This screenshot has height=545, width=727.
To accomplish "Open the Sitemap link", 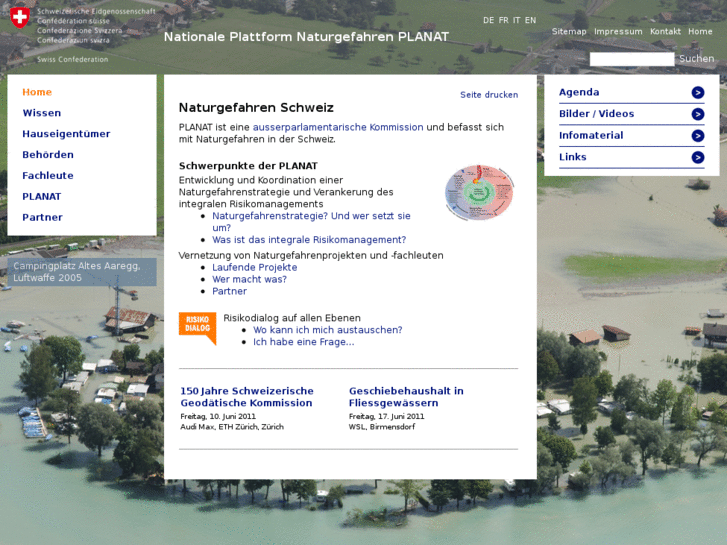I will pos(569,32).
